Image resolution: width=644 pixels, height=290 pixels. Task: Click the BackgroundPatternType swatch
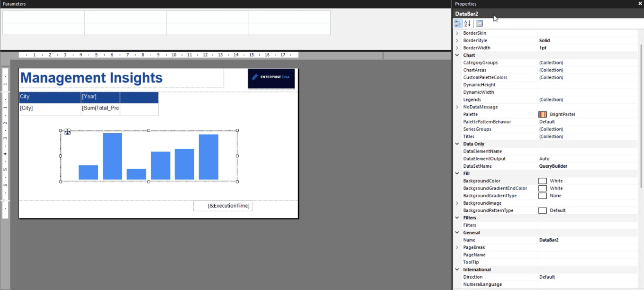[543, 210]
